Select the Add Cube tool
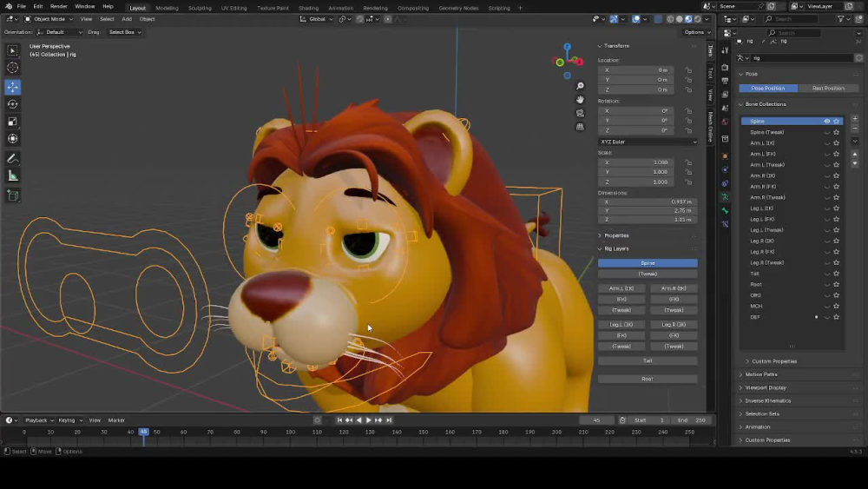Viewport: 868px width, 489px height. tap(12, 195)
